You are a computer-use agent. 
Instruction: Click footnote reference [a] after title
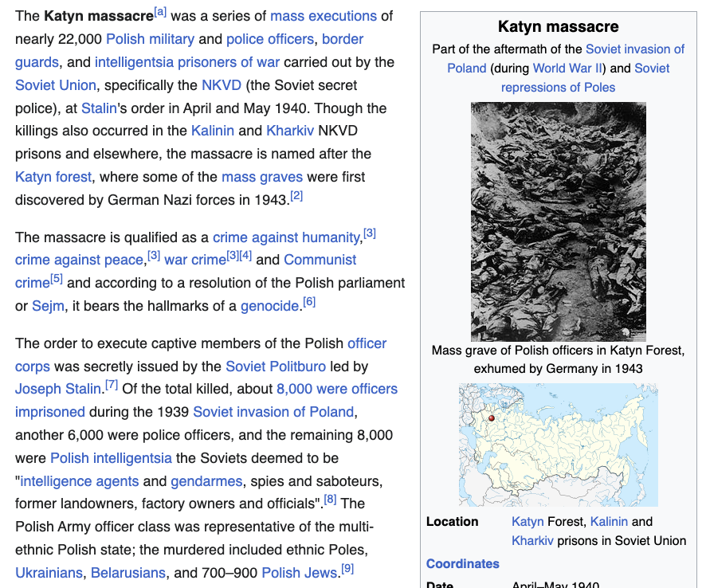pos(160,12)
